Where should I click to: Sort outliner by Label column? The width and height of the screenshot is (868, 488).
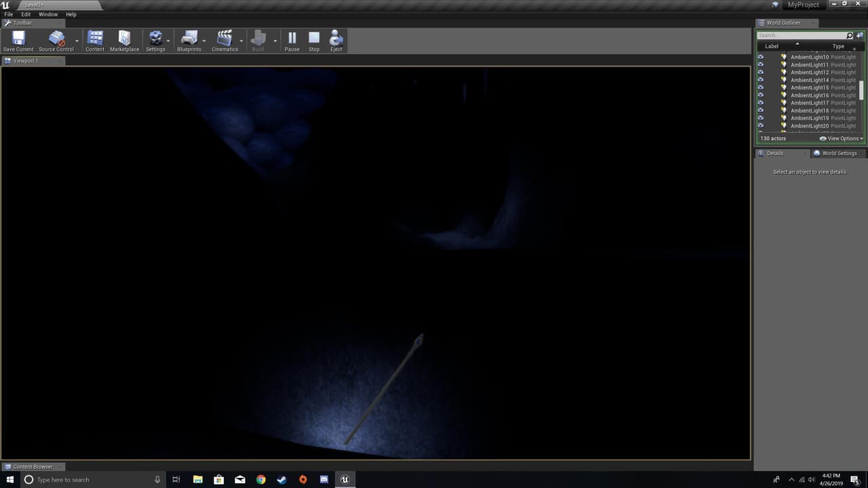[772, 46]
